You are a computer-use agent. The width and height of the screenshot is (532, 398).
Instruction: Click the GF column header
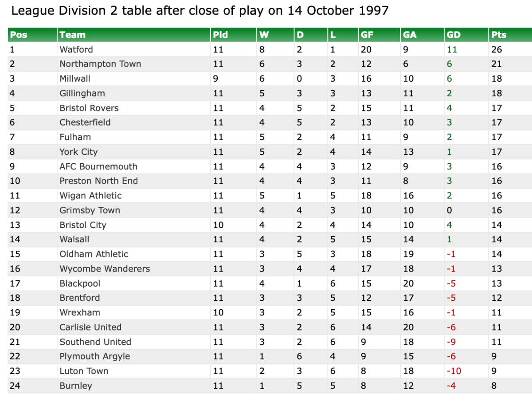pos(367,35)
